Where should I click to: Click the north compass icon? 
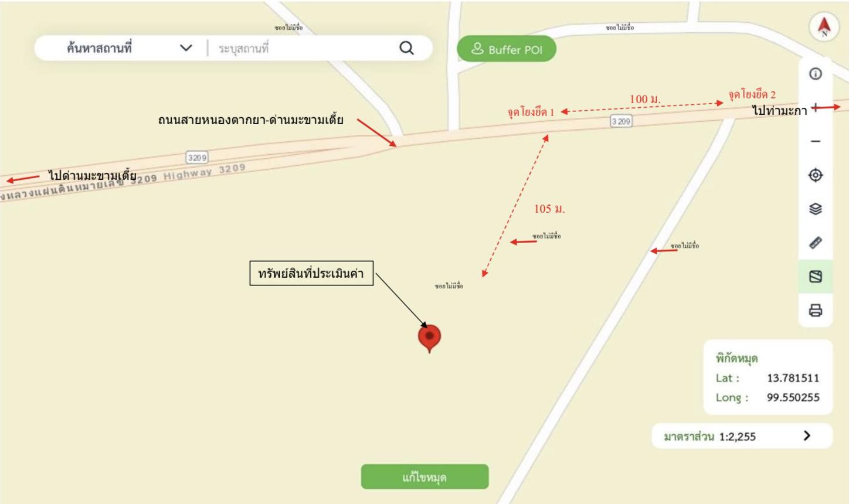[x=824, y=27]
